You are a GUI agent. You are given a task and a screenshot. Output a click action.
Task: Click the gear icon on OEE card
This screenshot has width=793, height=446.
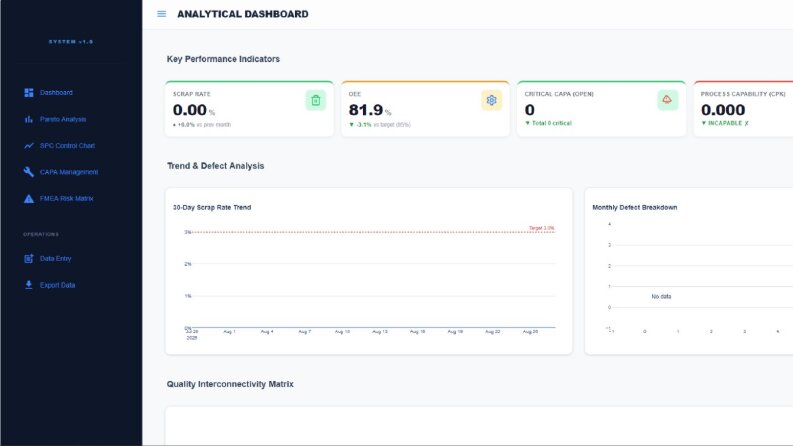click(491, 100)
